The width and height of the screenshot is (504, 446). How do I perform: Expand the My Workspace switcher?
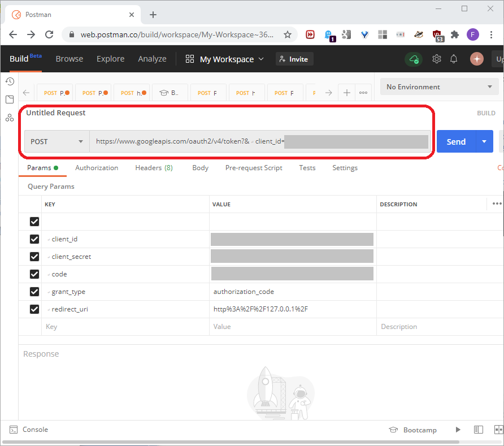225,59
